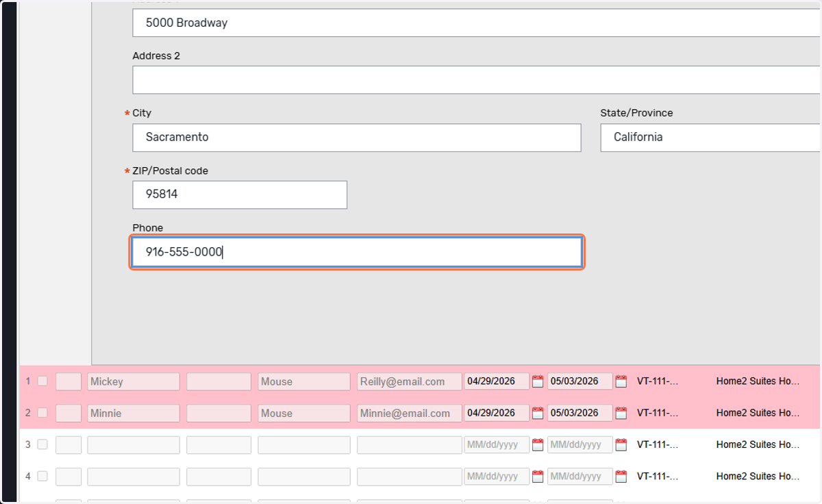822x504 pixels.
Task: Click the empty last name field in row 3
Action: pos(304,444)
